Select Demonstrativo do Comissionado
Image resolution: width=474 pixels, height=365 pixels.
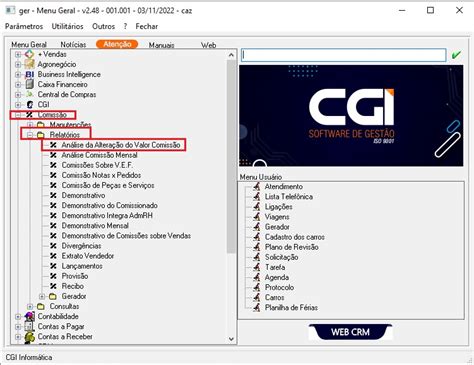(x=110, y=205)
